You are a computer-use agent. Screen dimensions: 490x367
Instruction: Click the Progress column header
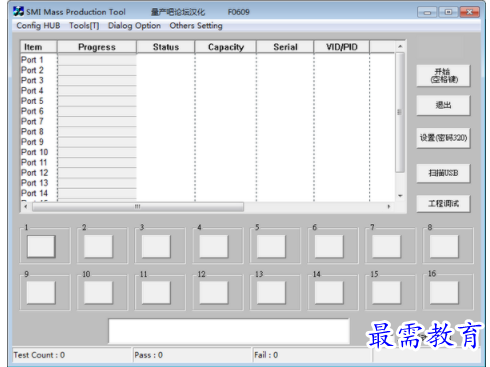[x=97, y=47]
